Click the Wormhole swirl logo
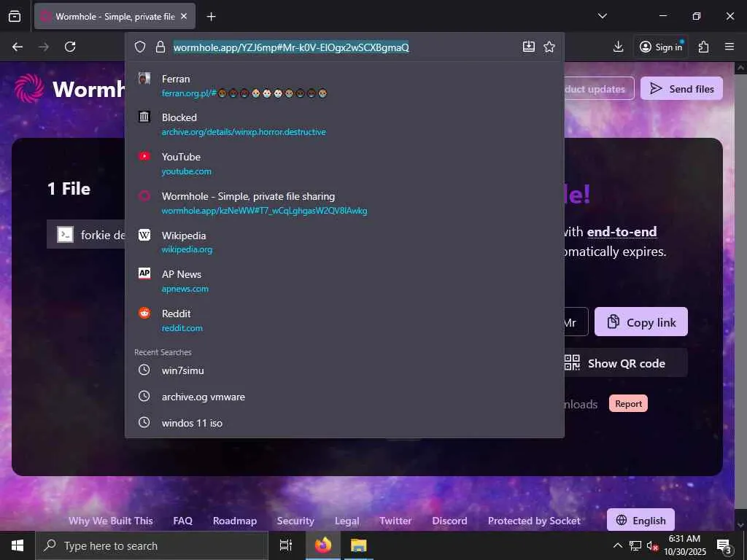Screen dimensions: 747x560 (x=29, y=88)
